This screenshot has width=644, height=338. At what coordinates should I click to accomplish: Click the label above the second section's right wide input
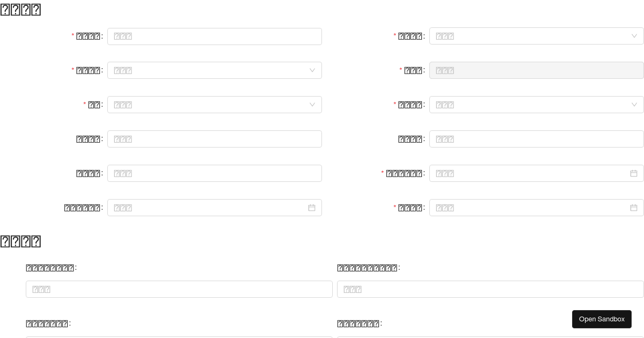pyautogui.click(x=367, y=268)
